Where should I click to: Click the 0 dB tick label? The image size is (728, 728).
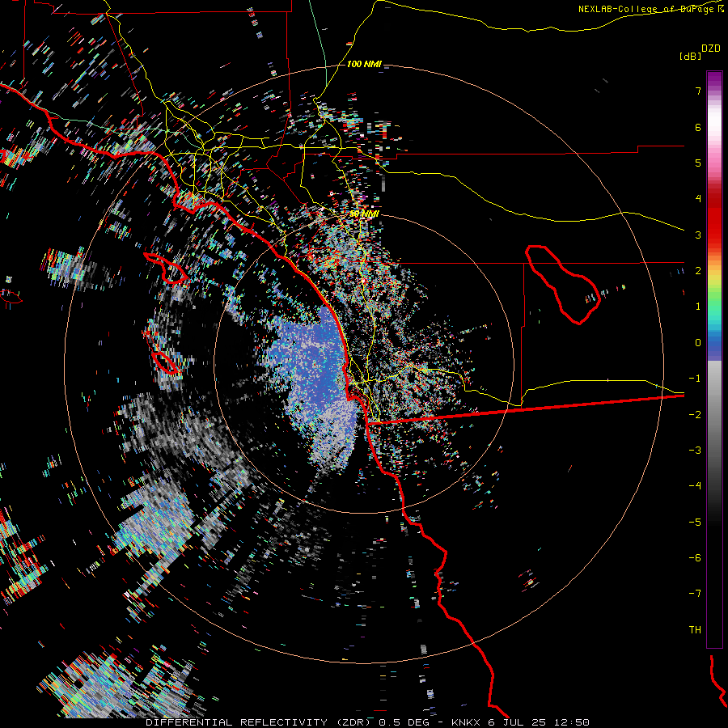coord(698,343)
